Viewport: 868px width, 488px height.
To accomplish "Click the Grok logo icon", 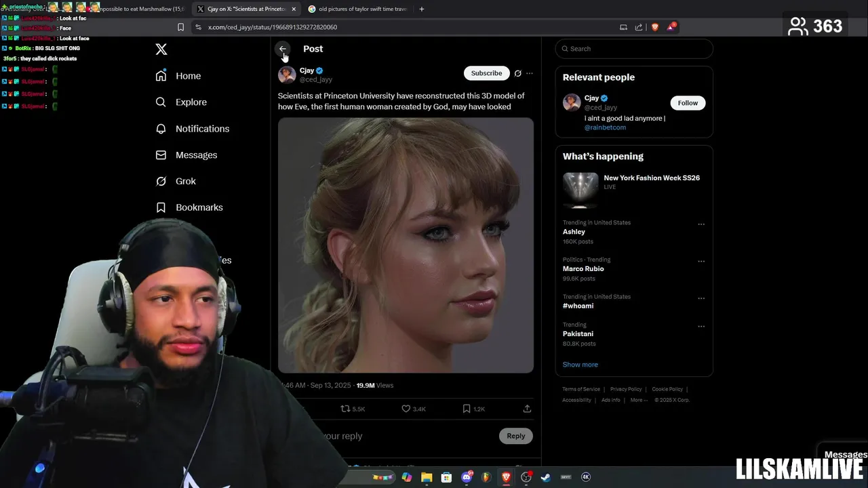I will pyautogui.click(x=161, y=181).
